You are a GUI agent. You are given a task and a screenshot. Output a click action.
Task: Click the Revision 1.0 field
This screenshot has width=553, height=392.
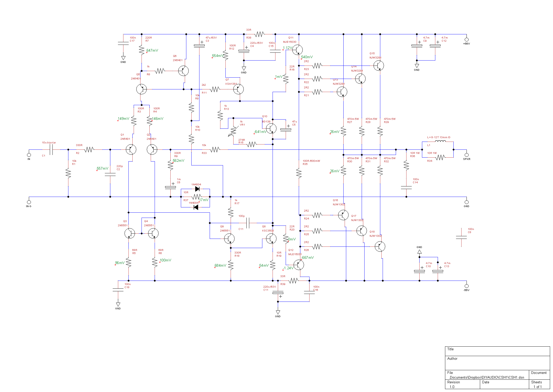[x=463, y=384]
